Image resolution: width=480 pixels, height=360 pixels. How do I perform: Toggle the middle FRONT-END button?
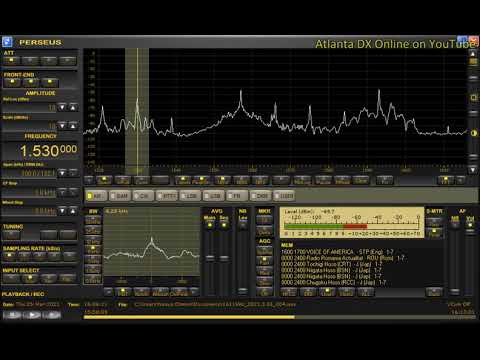[31, 82]
